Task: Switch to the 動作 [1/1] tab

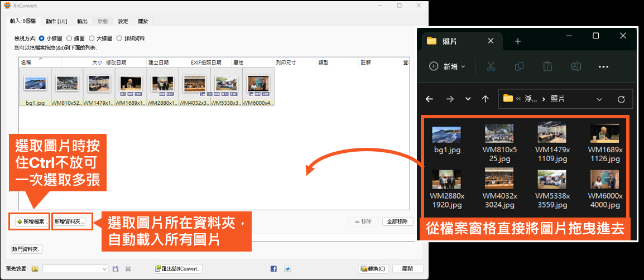Action: coord(57,22)
